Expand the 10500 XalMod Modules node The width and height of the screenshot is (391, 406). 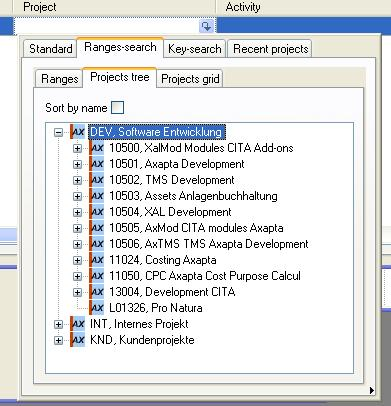coord(77,148)
